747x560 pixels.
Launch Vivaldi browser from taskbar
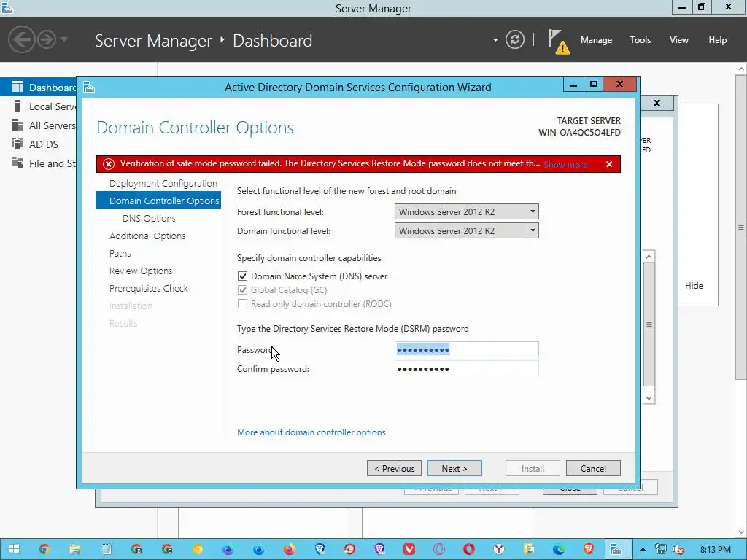coord(409,550)
